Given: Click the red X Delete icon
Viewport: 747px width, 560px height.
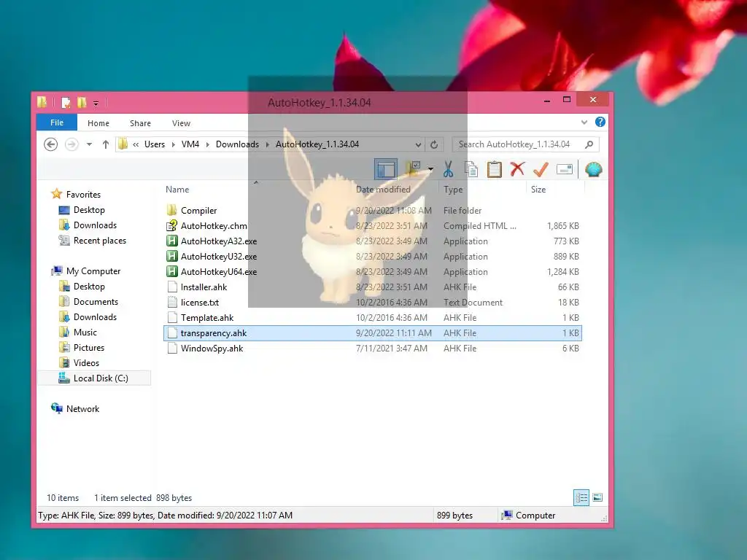Looking at the screenshot, I should pyautogui.click(x=517, y=169).
